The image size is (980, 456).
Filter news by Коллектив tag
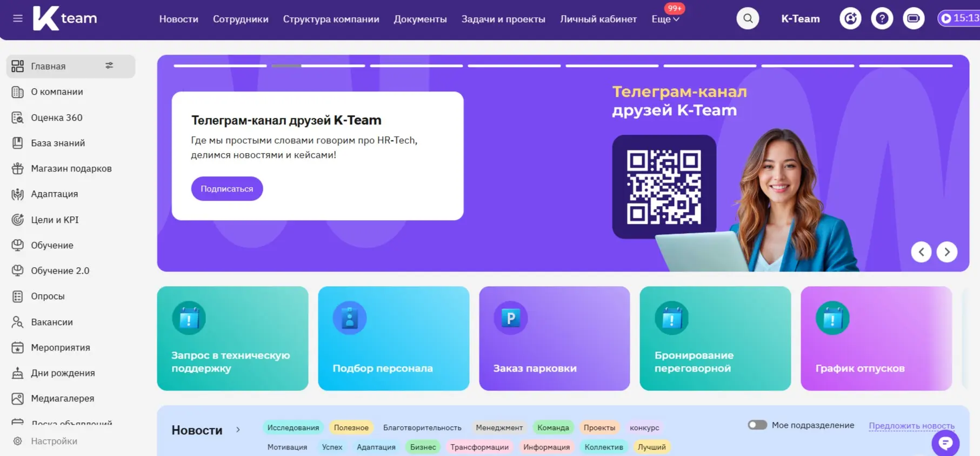click(604, 447)
